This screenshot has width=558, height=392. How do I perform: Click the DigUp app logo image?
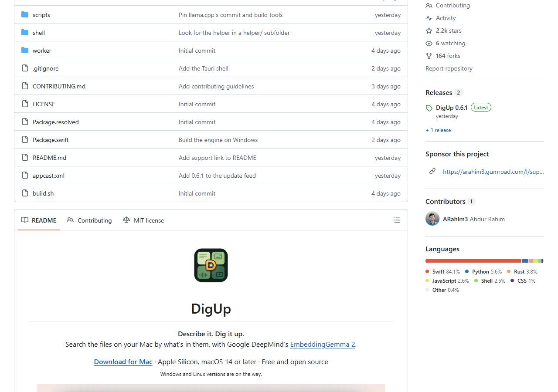[211, 265]
